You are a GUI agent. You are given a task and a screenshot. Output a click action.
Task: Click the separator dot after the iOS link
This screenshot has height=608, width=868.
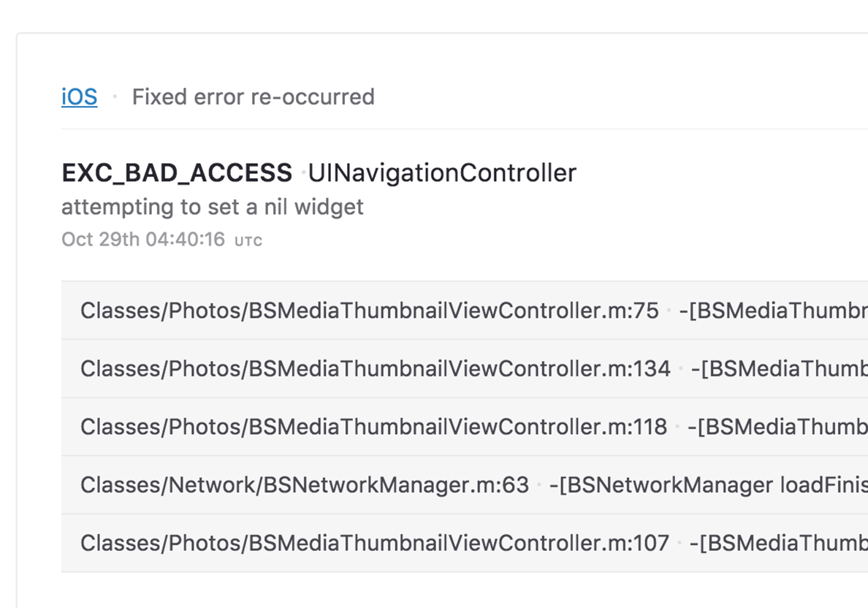pos(115,97)
